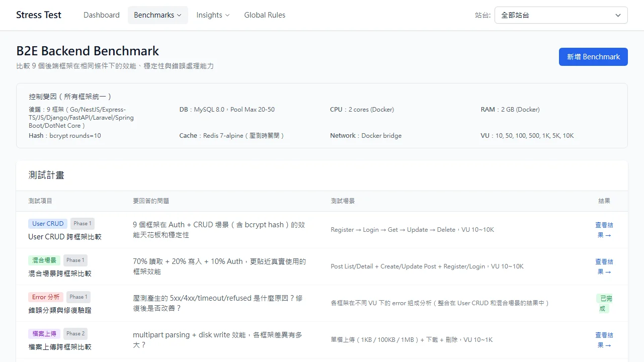Click the 測試場景 column header
This screenshot has height=362, width=644.
click(343, 201)
